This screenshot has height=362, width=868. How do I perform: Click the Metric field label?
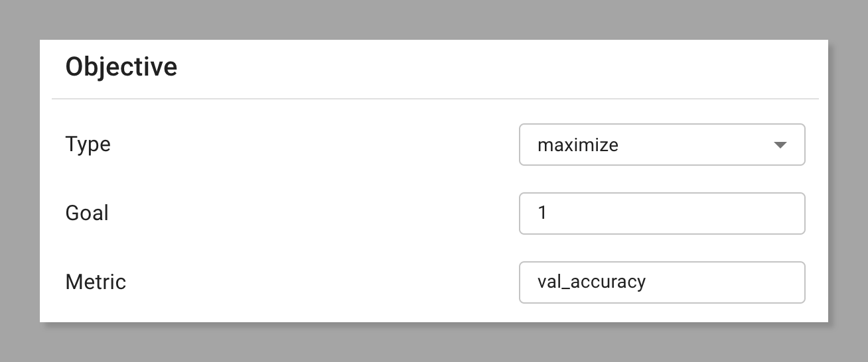(96, 282)
